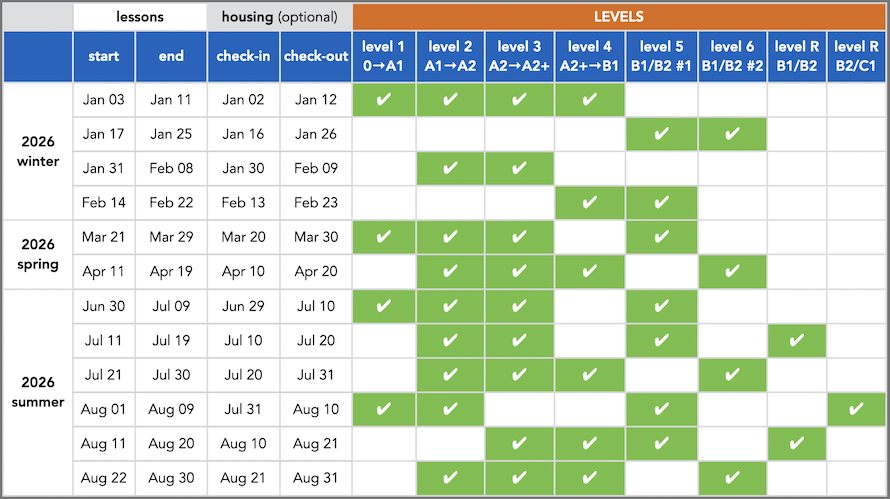Click the level 1 checkmark for Jan 03

(x=384, y=100)
